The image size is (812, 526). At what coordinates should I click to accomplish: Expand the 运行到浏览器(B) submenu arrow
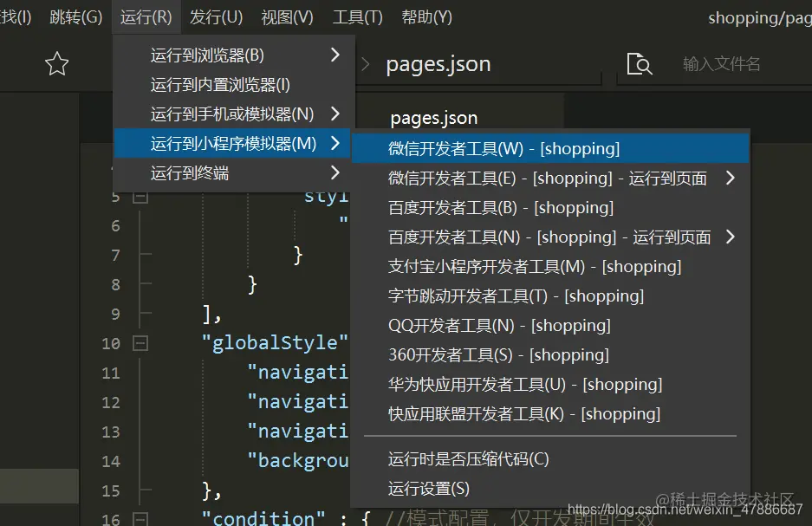pyautogui.click(x=335, y=55)
